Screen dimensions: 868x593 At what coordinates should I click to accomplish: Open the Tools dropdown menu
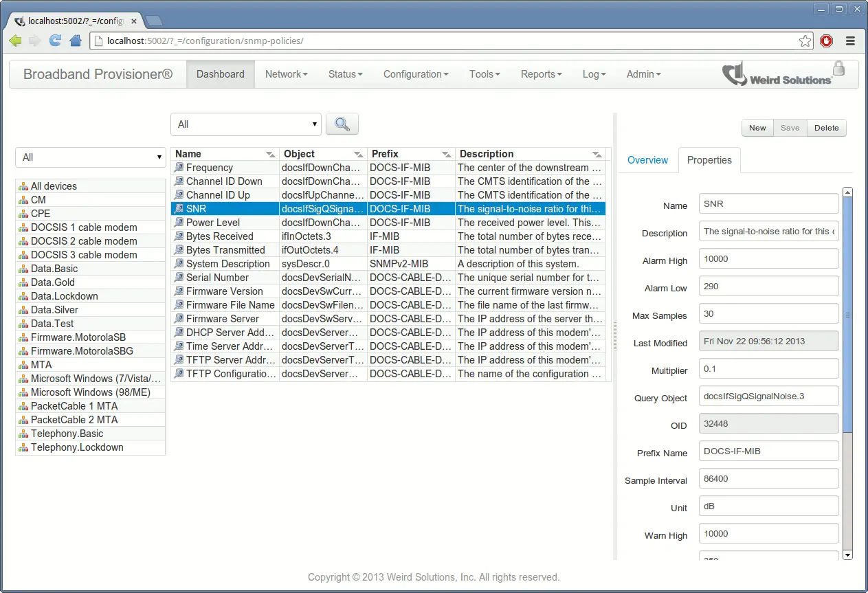coord(484,74)
